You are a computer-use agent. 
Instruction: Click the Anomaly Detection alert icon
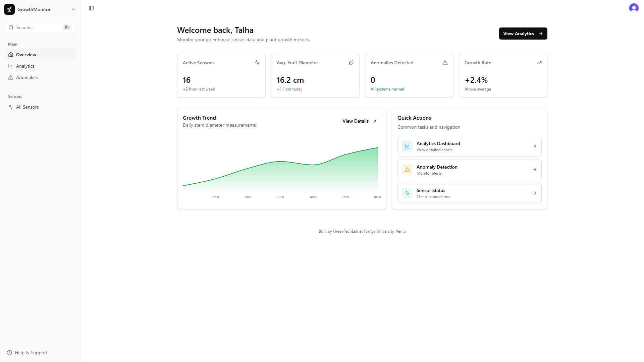407,170
